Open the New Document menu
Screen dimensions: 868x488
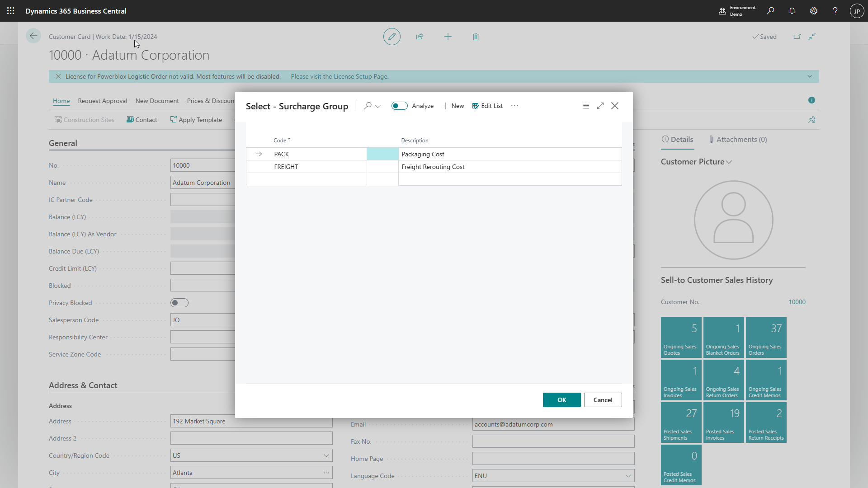157,101
